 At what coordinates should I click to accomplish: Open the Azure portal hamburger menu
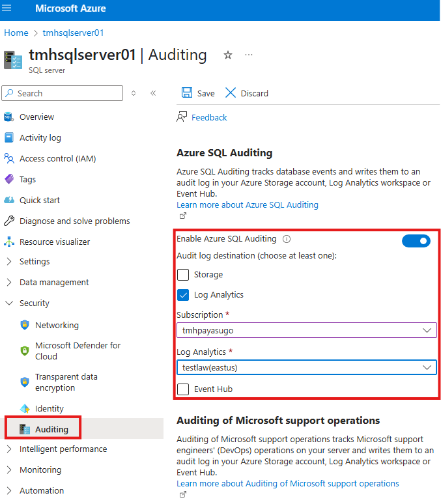click(7, 8)
